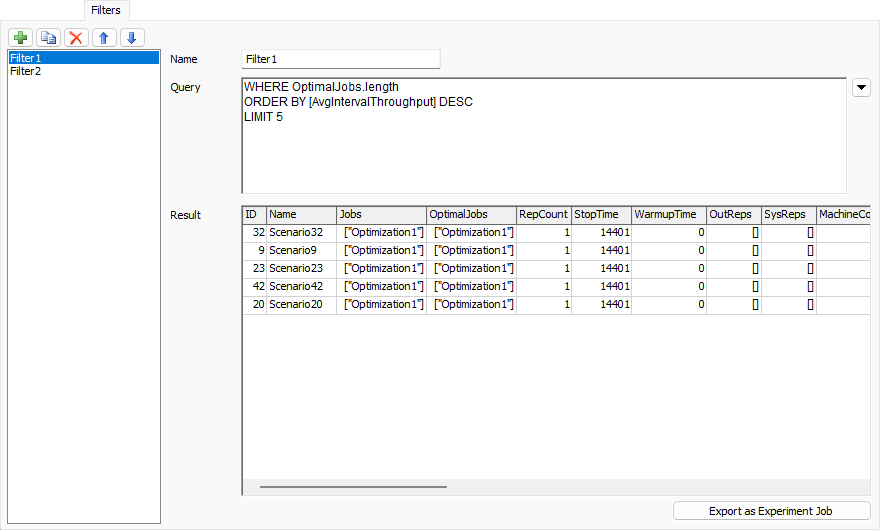Click the red X delete filter icon
The height and width of the screenshot is (530, 880).
(76, 38)
